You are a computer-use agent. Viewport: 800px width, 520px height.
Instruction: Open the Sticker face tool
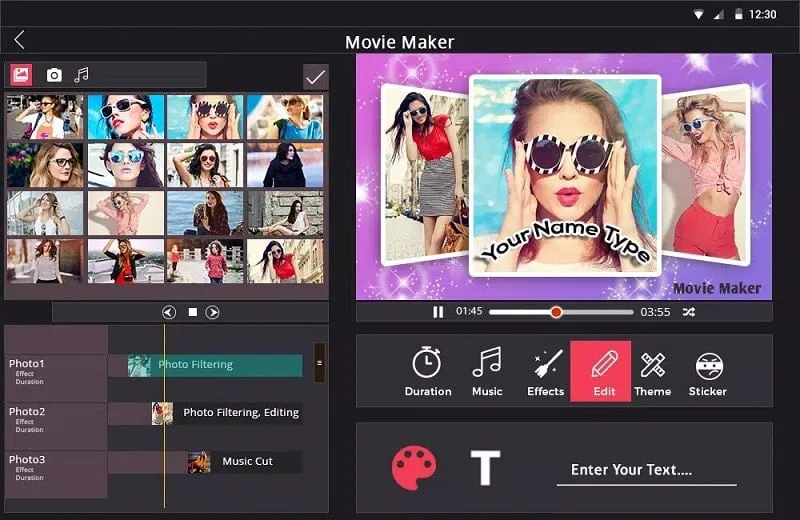pos(708,371)
